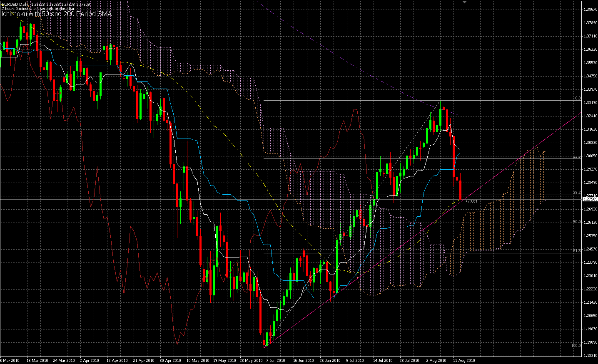Click the '15 Mar 2010' date on time axis

[x=37, y=361]
